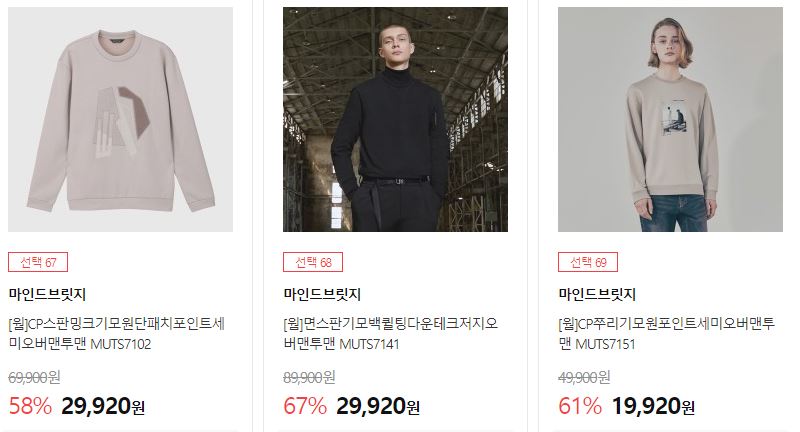The image size is (800, 432).
Task: Open the 마인드브릿지 brand link above MUTS7102
Action: point(47,294)
